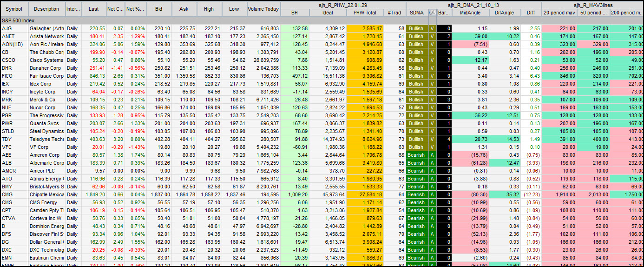Select the sjh_R_MAV3lines indicator group header
The image size is (644, 267).
(593, 5)
